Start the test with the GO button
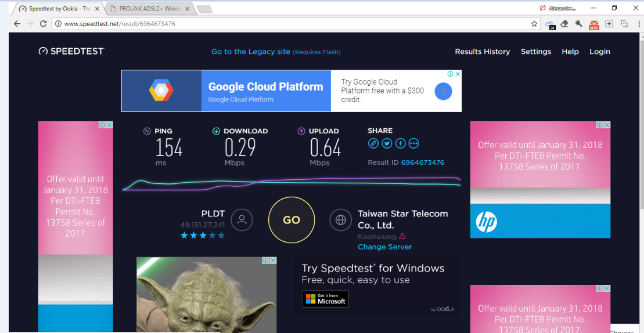 pyautogui.click(x=291, y=220)
